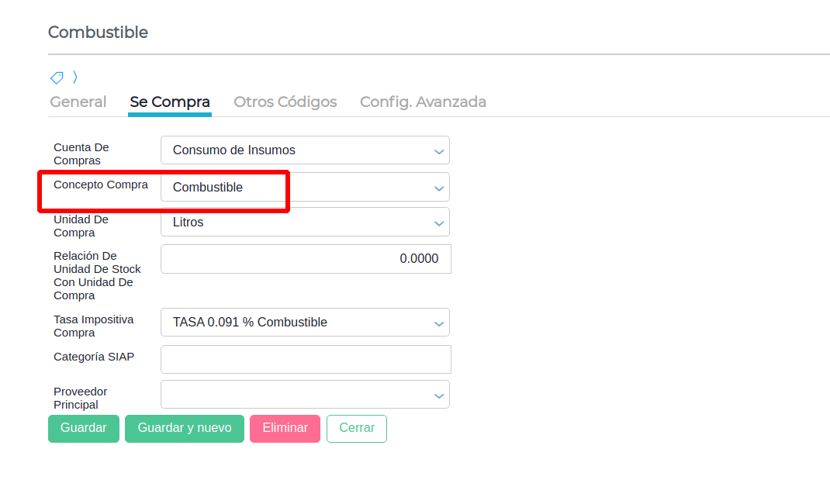830x504 pixels.
Task: Select the Se Compra tab
Action: pyautogui.click(x=170, y=102)
